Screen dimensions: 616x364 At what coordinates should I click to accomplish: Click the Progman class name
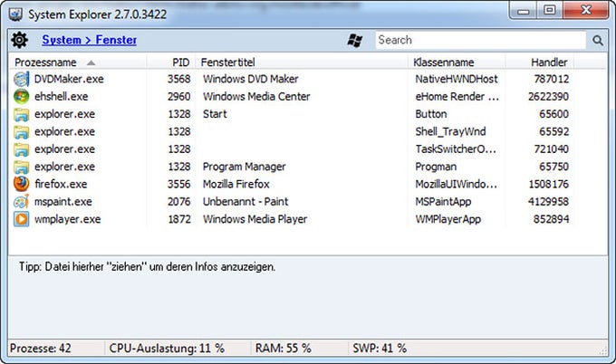coord(436,167)
